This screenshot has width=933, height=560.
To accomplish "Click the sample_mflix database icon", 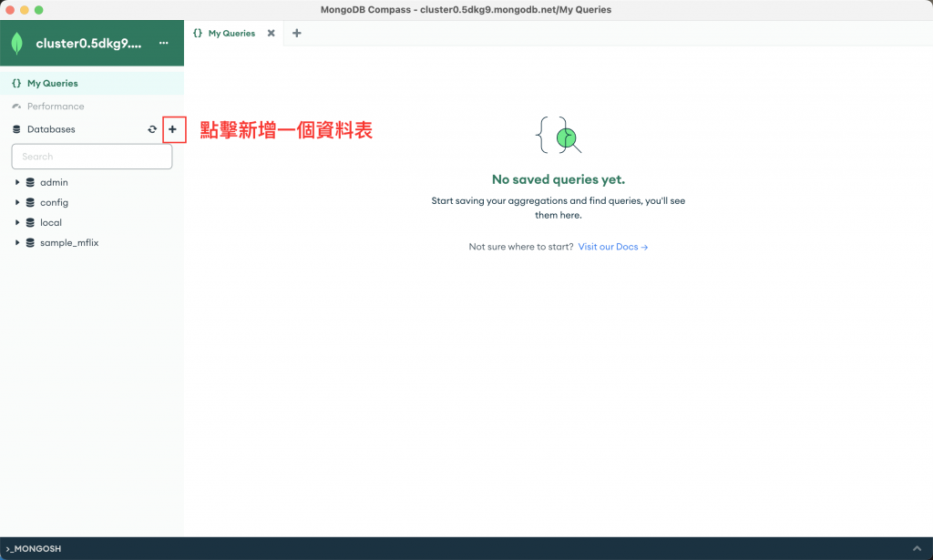I will point(30,242).
